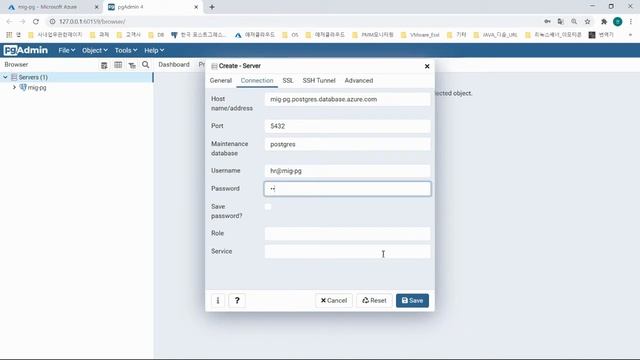
Task: Click the Filtered Rows icon in Browser toolbar
Action: point(132,65)
